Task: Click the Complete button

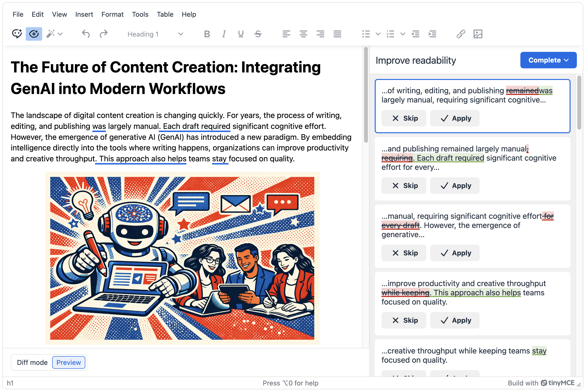Action: pyautogui.click(x=548, y=60)
